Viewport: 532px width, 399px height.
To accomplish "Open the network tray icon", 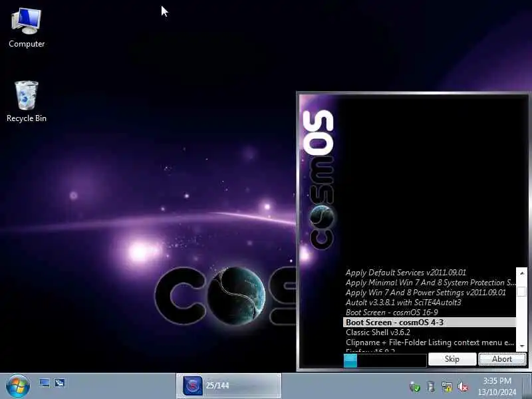I will pos(447,387).
